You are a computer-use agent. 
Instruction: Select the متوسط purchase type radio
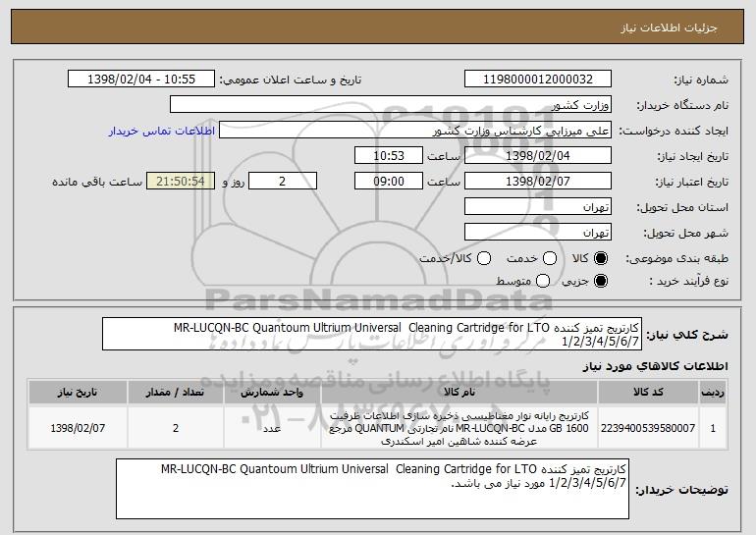tap(542, 281)
